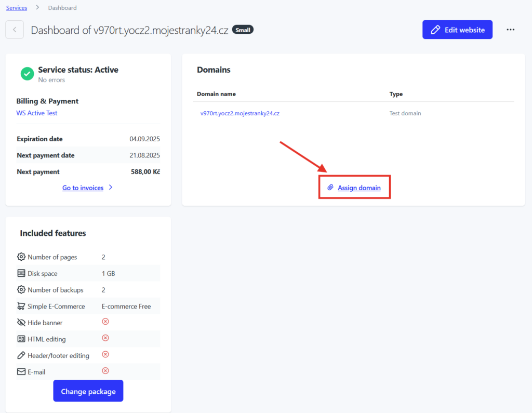This screenshot has width=532, height=413.
Task: Open the v970rt.yocz2.mojestranky24.cz domain link in table
Action: coord(240,113)
